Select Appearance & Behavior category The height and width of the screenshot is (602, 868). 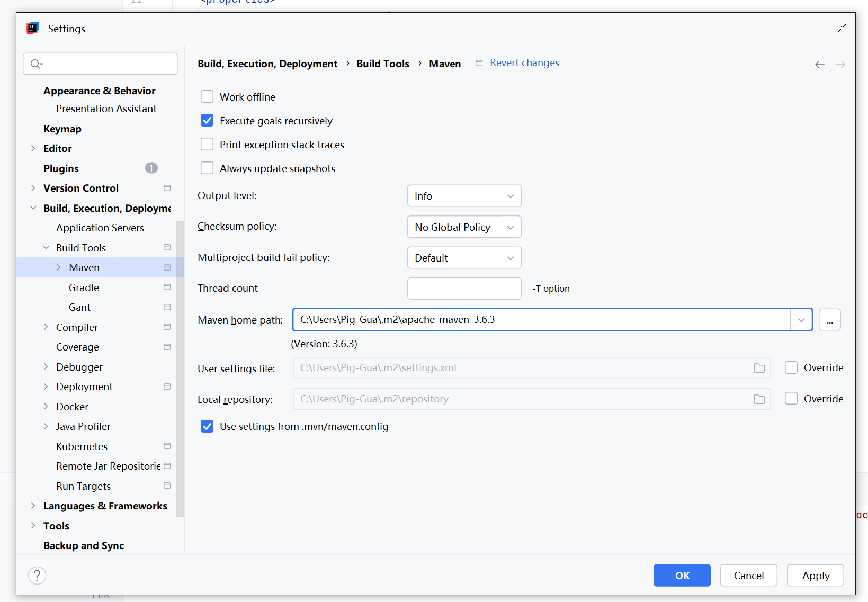(100, 91)
